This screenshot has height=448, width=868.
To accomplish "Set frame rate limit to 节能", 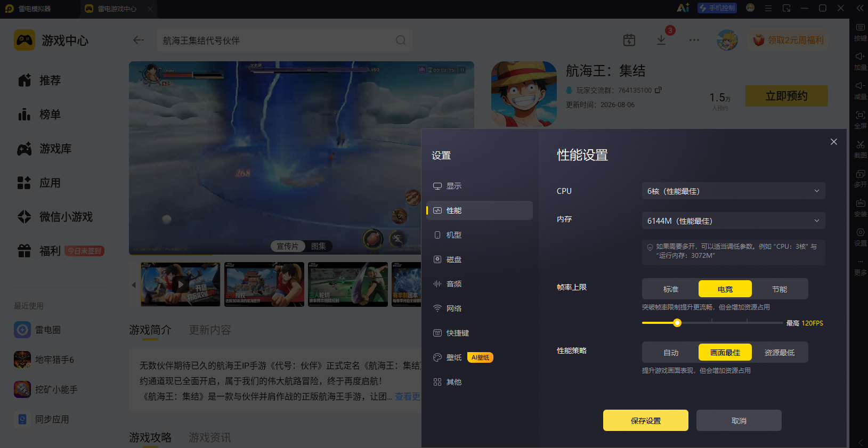I will (x=780, y=289).
